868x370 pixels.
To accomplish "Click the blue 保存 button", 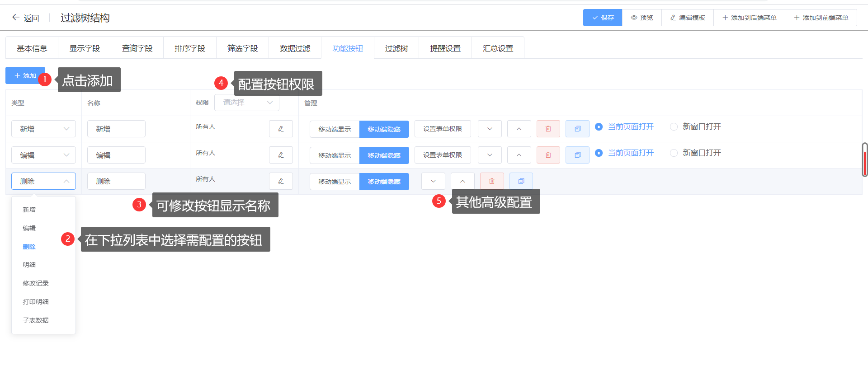I will (602, 18).
